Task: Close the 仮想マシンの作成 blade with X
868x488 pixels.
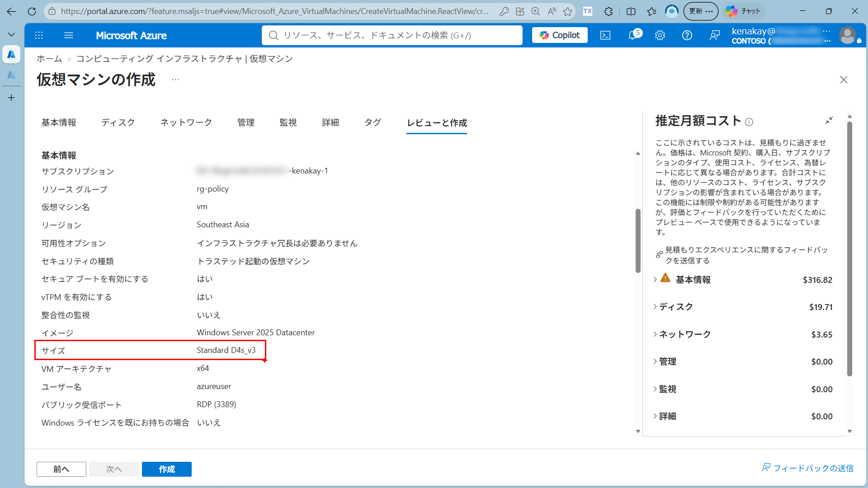Action: 844,80
